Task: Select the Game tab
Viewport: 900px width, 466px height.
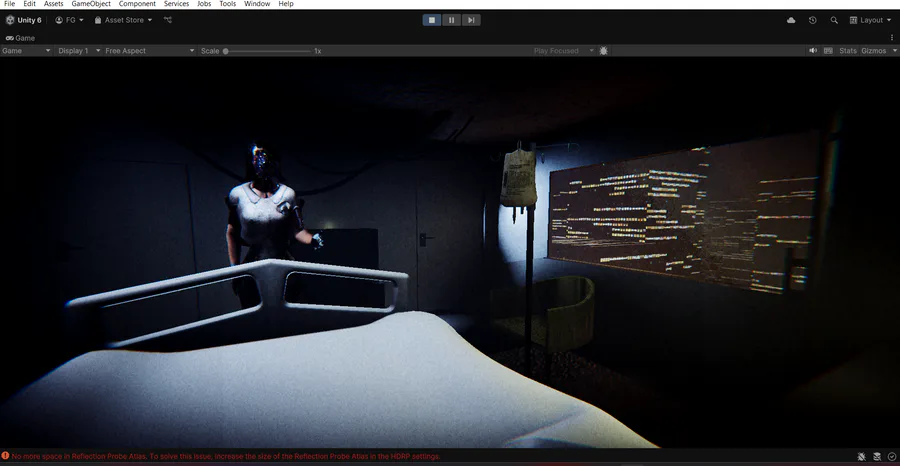Action: point(20,38)
